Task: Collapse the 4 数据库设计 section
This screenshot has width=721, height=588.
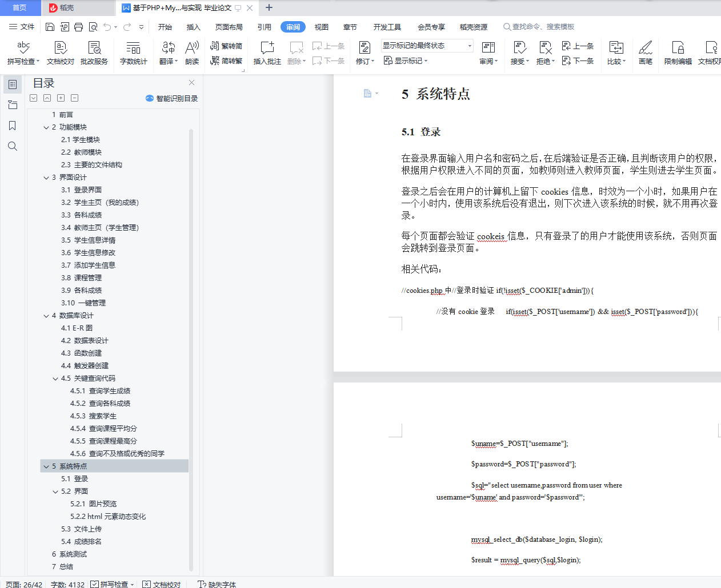Action: [46, 315]
